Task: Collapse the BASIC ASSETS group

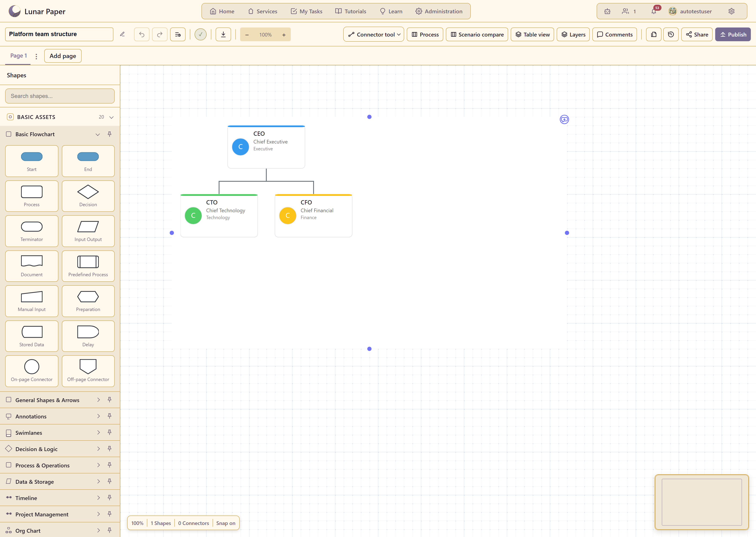Action: (111, 117)
